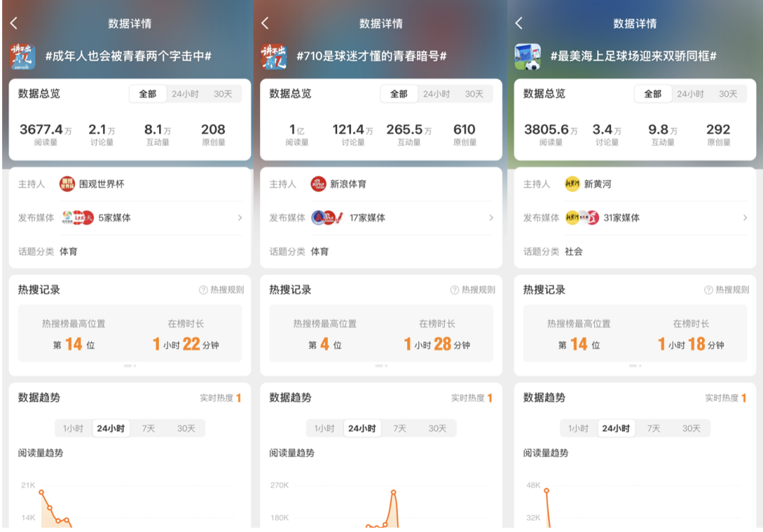Screen dimensions: 763x532
Task: Switch 数据总览 to 24小时 in the 围观世界杯 panel
Action: 185,94
